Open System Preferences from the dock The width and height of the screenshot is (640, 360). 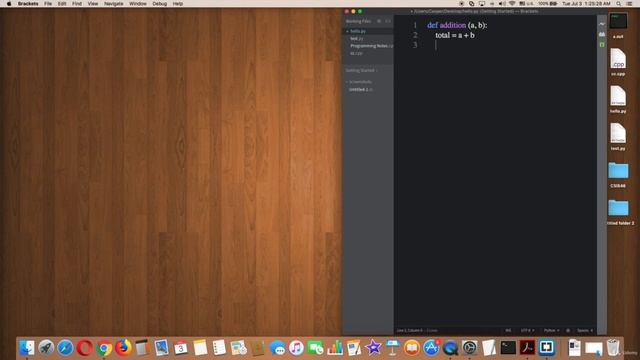[469, 348]
